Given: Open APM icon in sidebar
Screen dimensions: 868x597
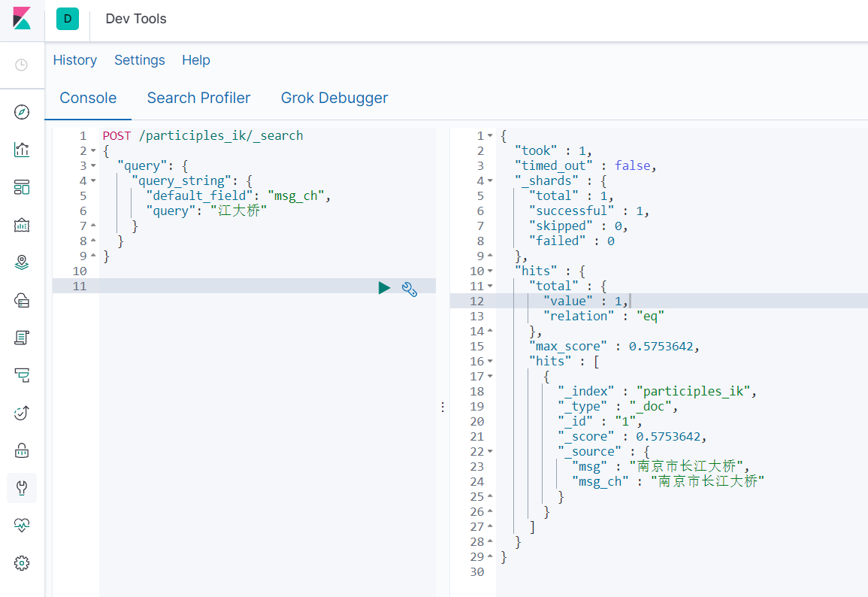Looking at the screenshot, I should [22, 375].
